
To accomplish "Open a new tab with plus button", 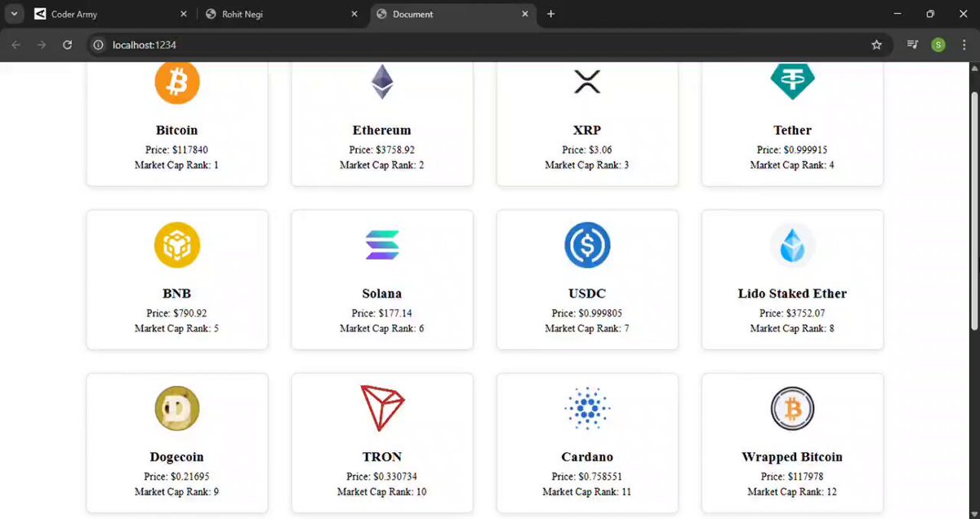I will pyautogui.click(x=551, y=14).
